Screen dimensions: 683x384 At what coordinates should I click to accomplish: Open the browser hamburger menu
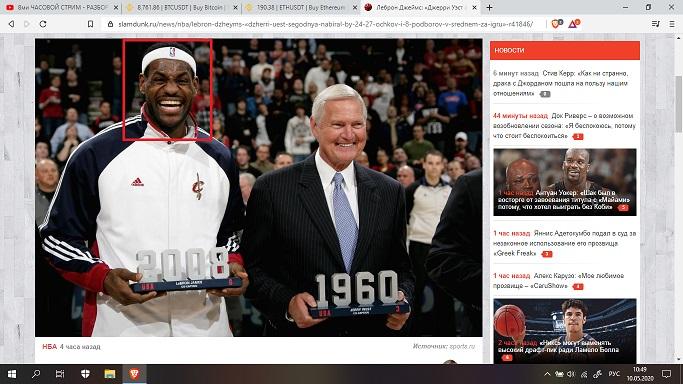click(672, 24)
